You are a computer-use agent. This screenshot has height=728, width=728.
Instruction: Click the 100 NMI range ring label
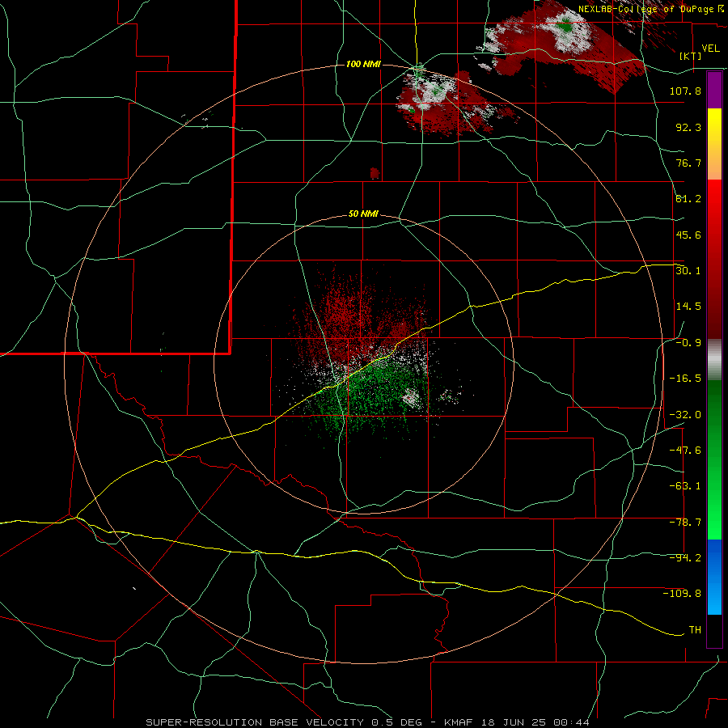tap(363, 64)
